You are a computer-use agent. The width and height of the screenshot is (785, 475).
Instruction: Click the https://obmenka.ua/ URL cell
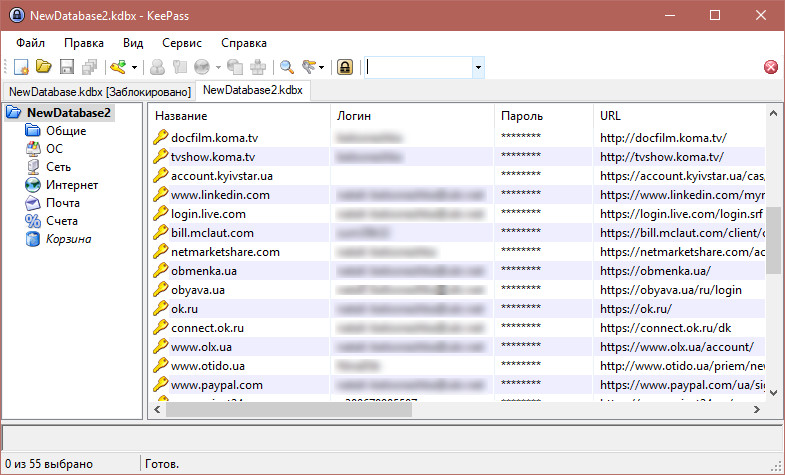point(655,271)
